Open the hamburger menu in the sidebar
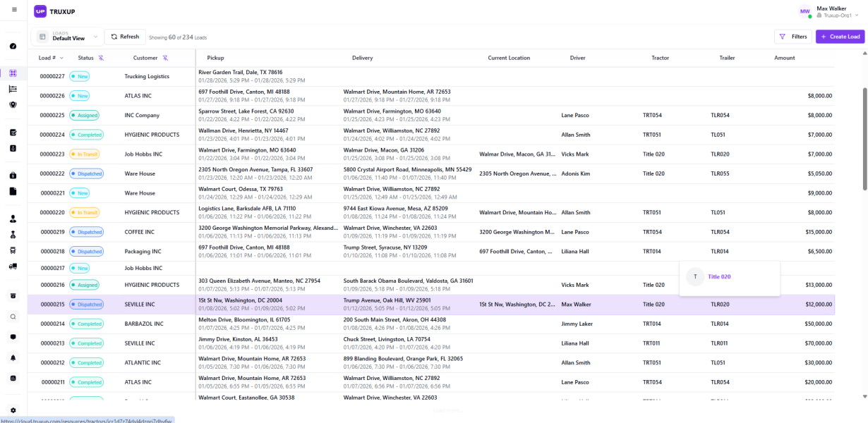Screen dimensions: 868x423 click(x=13, y=9)
